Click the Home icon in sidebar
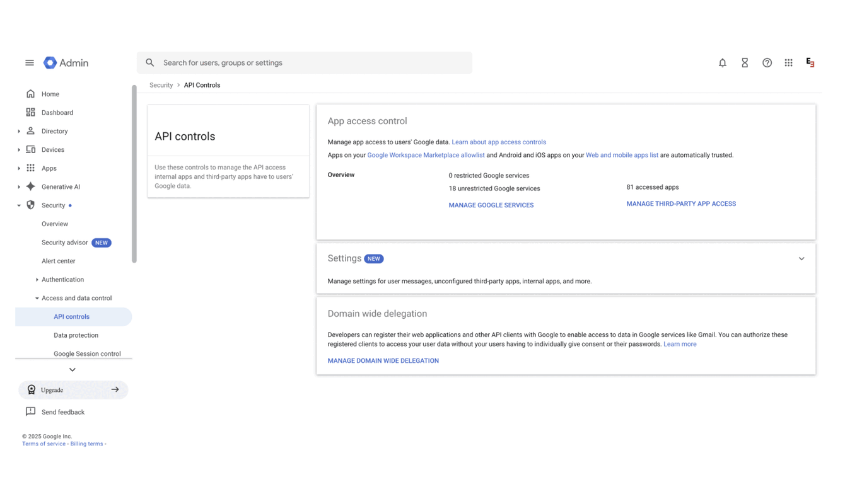The width and height of the screenshot is (845, 504). (x=30, y=93)
